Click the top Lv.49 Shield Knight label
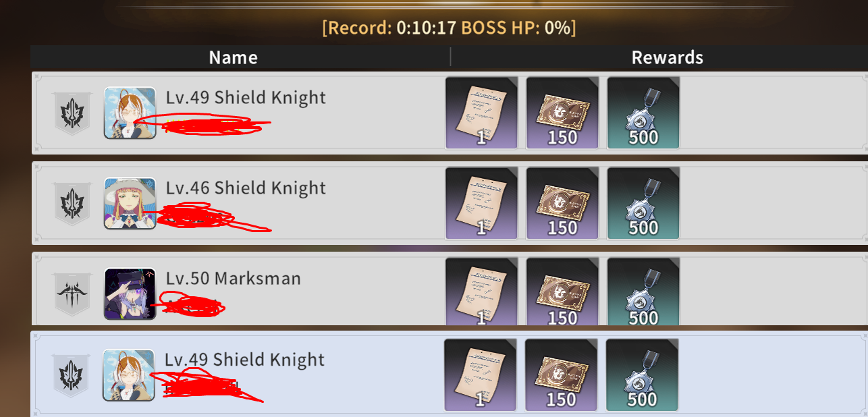The height and width of the screenshot is (417, 868). click(x=246, y=98)
